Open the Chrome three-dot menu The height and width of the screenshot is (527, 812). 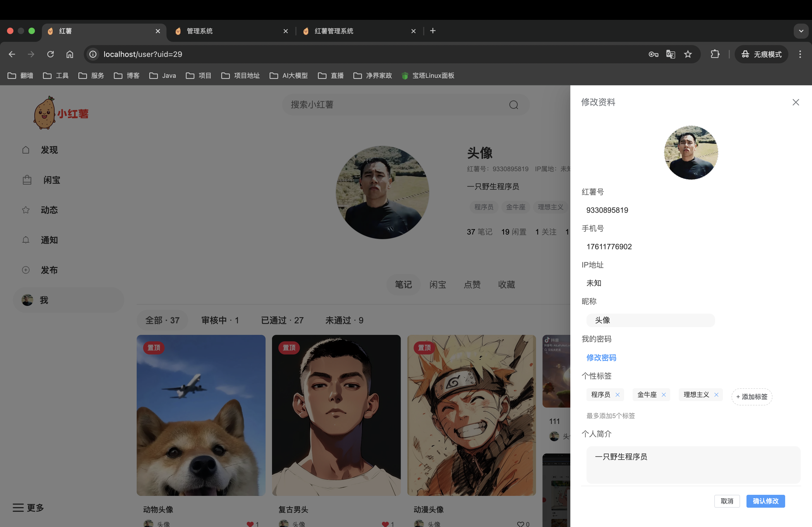coord(800,54)
